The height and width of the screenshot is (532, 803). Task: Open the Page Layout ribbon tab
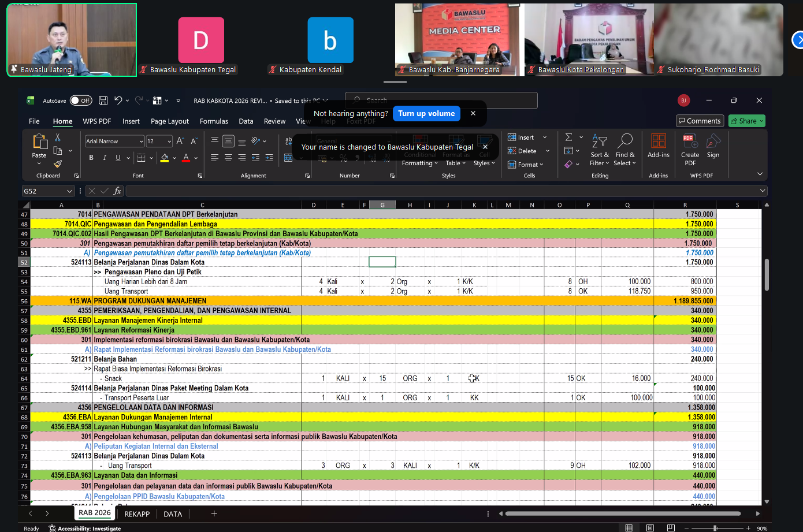click(x=169, y=121)
